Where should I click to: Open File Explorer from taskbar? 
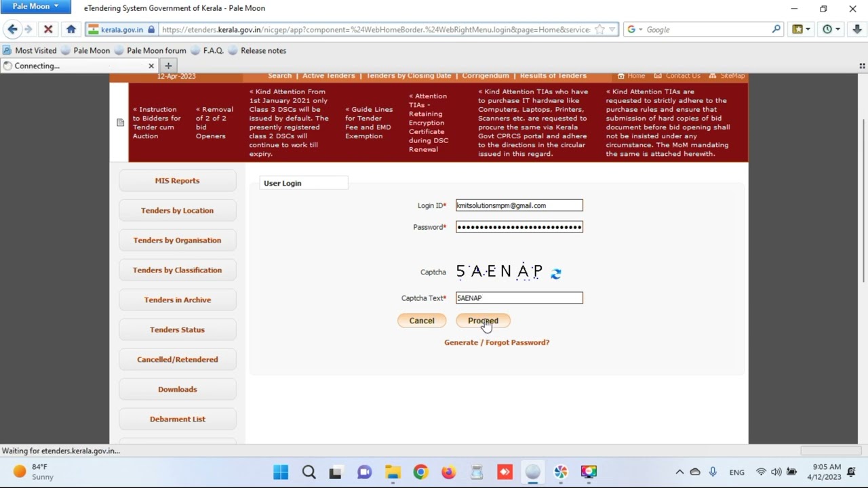[x=393, y=472]
